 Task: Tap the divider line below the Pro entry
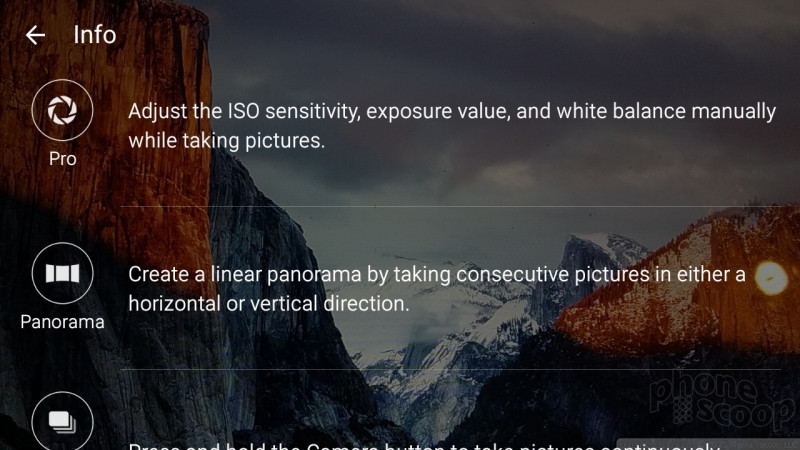coord(451,206)
